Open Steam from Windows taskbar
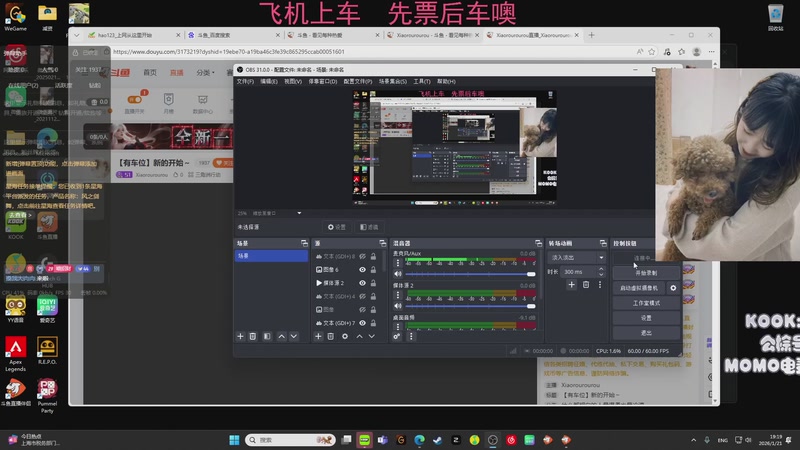Screen dimensions: 800x450 point(437,440)
